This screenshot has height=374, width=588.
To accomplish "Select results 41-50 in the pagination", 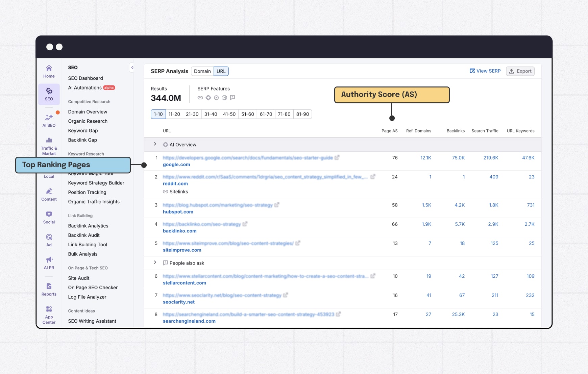I will 229,114.
